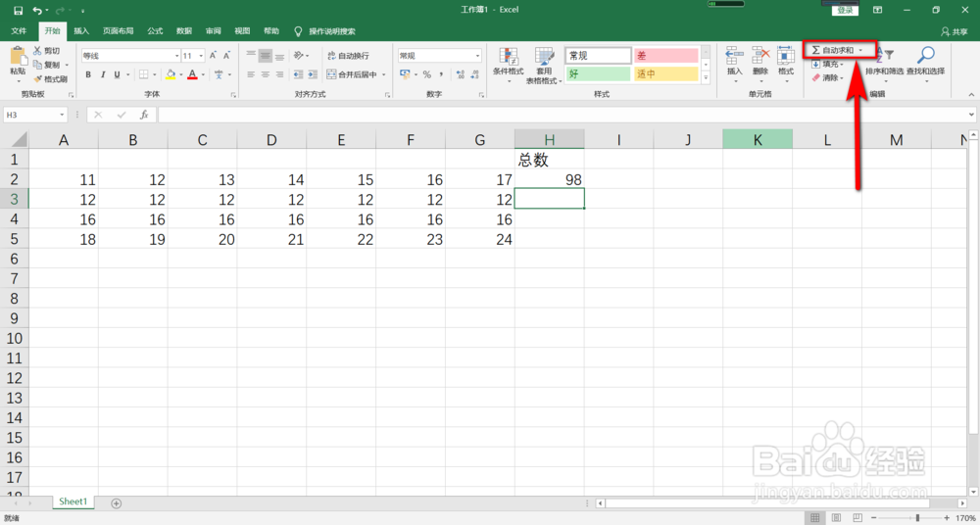The width and height of the screenshot is (980, 525).
Task: Click the Share (共享) button
Action: coord(954,31)
